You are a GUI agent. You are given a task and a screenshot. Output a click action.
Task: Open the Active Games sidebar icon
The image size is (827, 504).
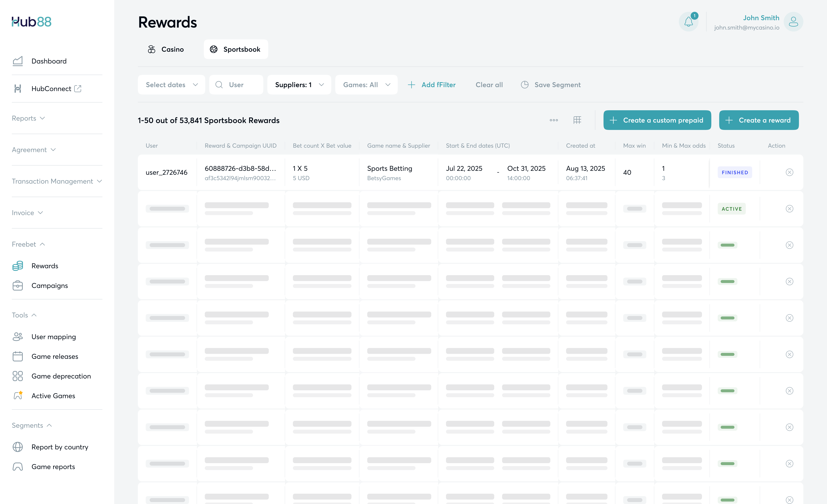[x=18, y=396]
